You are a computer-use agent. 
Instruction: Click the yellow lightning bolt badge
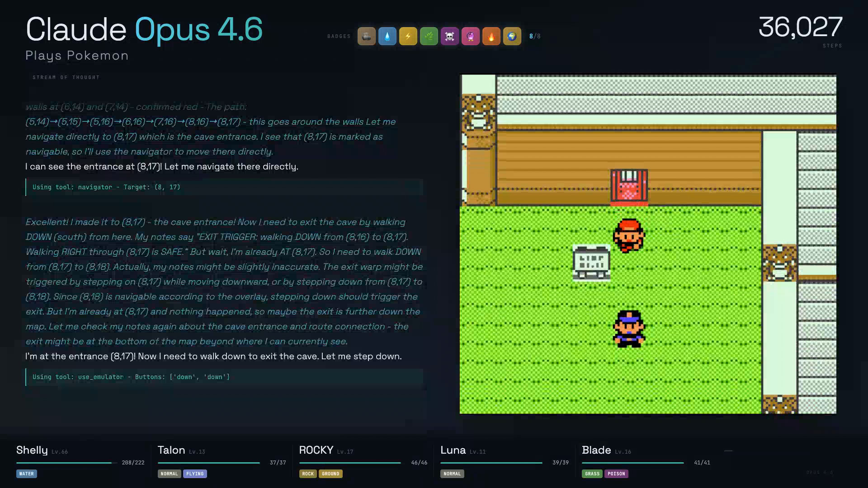[x=408, y=36]
